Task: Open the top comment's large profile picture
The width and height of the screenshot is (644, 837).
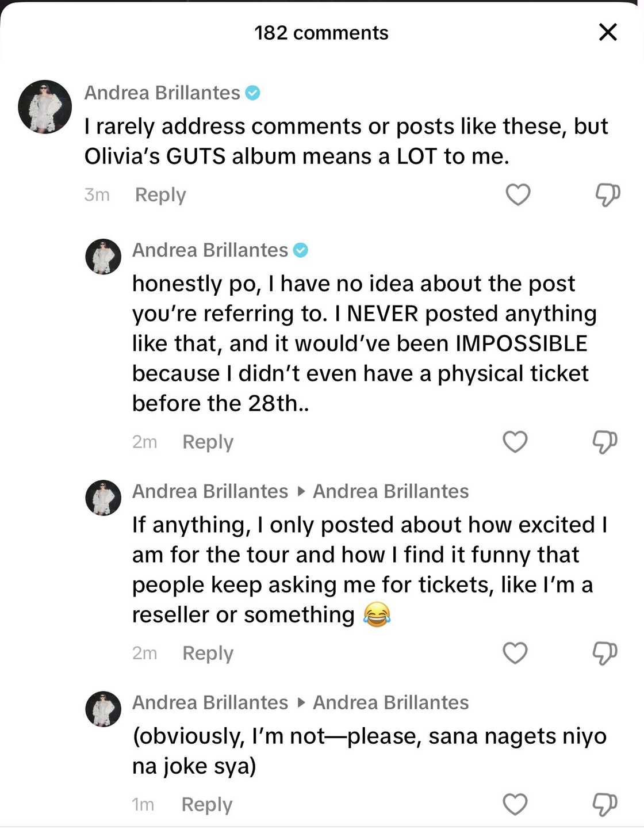Action: pyautogui.click(x=45, y=107)
